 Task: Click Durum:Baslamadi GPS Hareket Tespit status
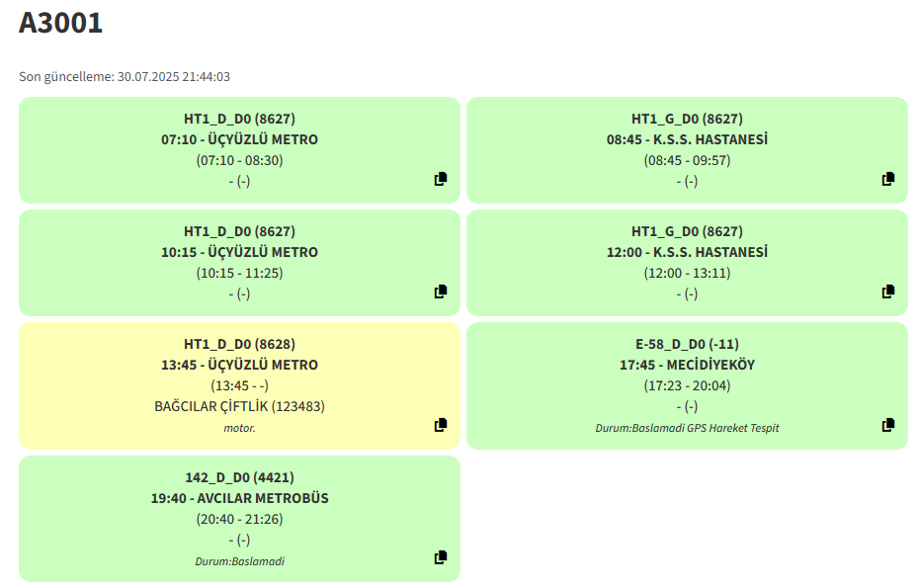point(687,428)
